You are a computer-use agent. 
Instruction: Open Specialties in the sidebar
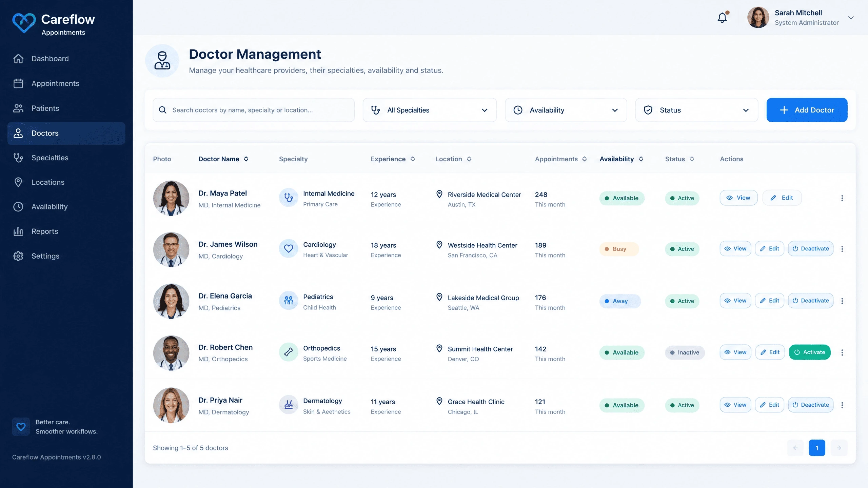pos(66,158)
